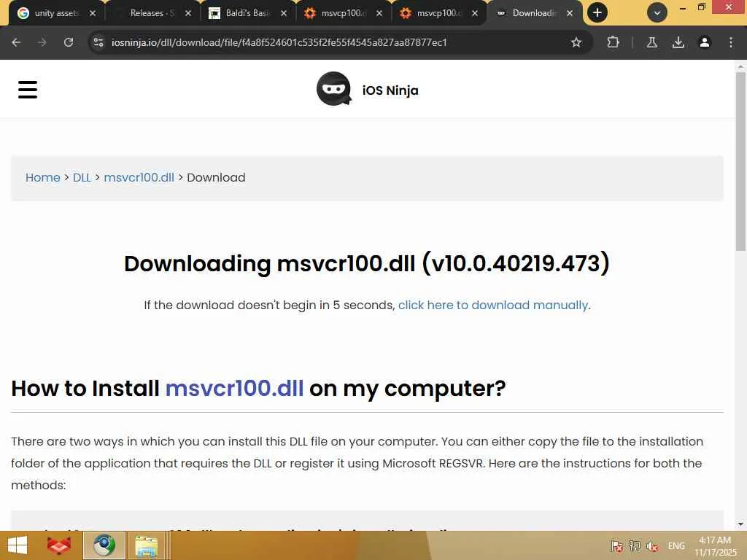
Task: Click scrollbar down arrow
Action: (740, 524)
